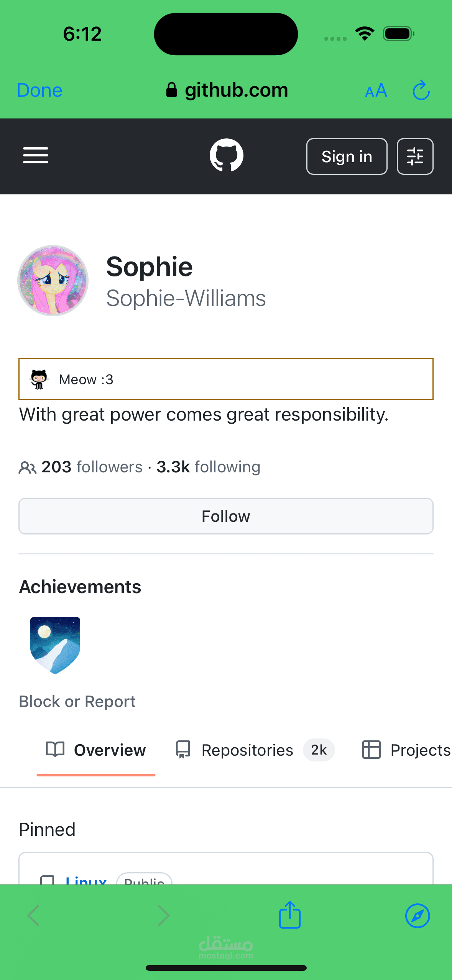
Task: Open the settings sliders icon button
Action: [x=415, y=156]
